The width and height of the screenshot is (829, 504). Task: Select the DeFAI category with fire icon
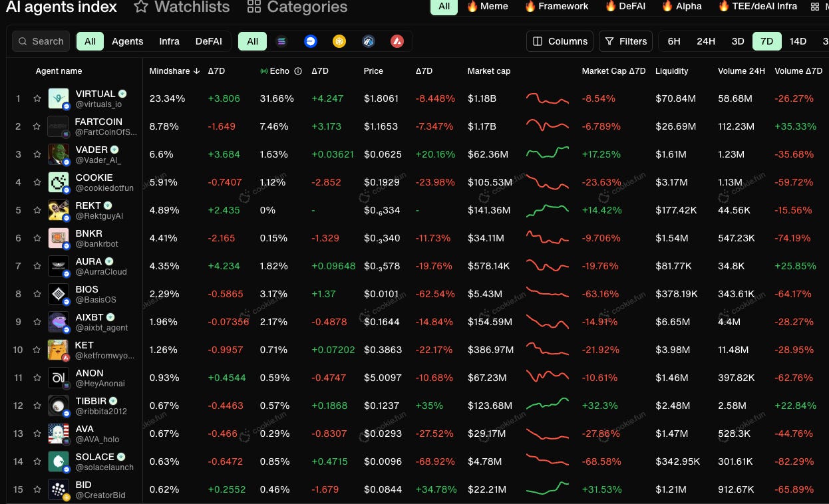click(x=625, y=7)
